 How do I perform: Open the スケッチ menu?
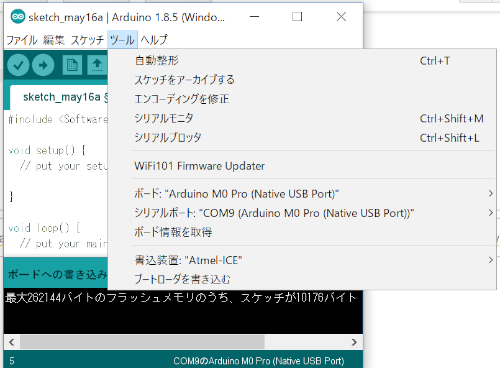tap(87, 40)
